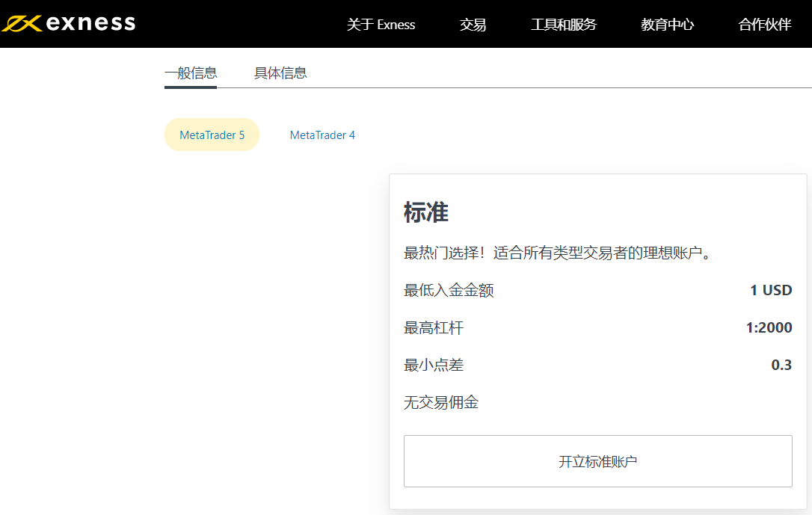Click the 标准 account heading
The height and width of the screenshot is (515, 812).
[x=425, y=212]
